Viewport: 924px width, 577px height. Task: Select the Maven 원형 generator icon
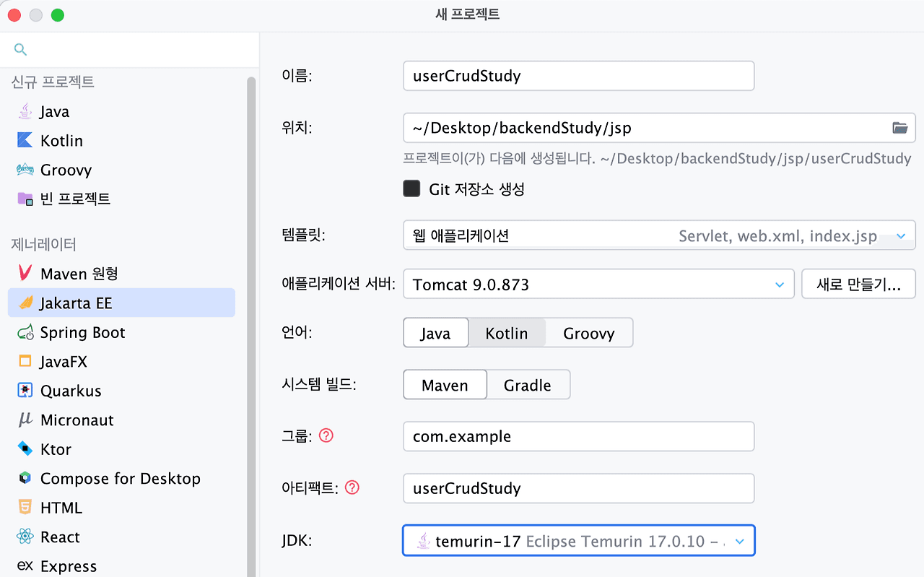pos(25,273)
